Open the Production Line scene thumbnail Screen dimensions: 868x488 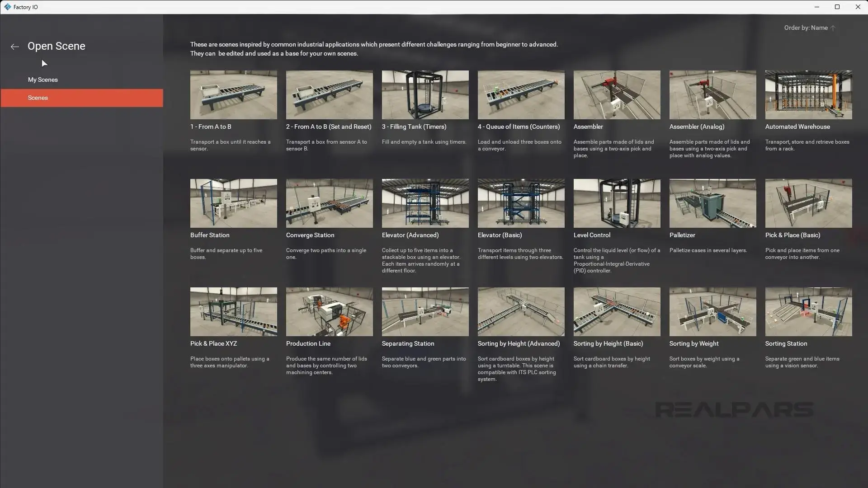pos(329,311)
